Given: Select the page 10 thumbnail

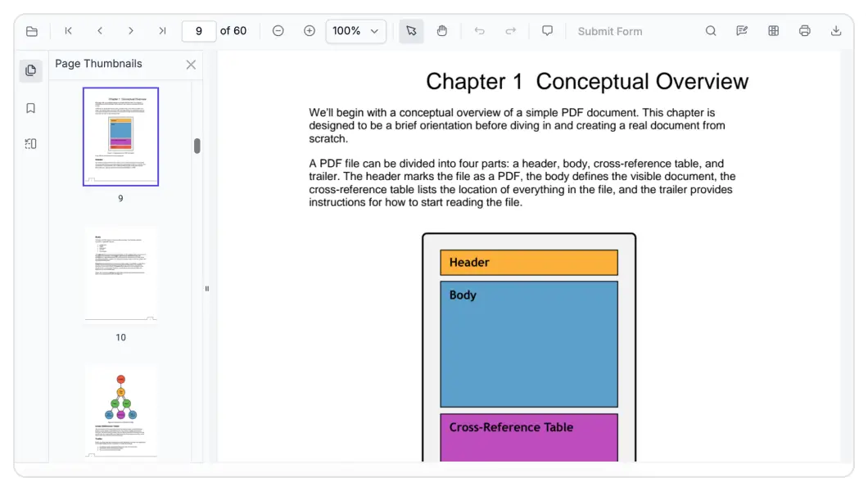Looking at the screenshot, I should click(120, 274).
